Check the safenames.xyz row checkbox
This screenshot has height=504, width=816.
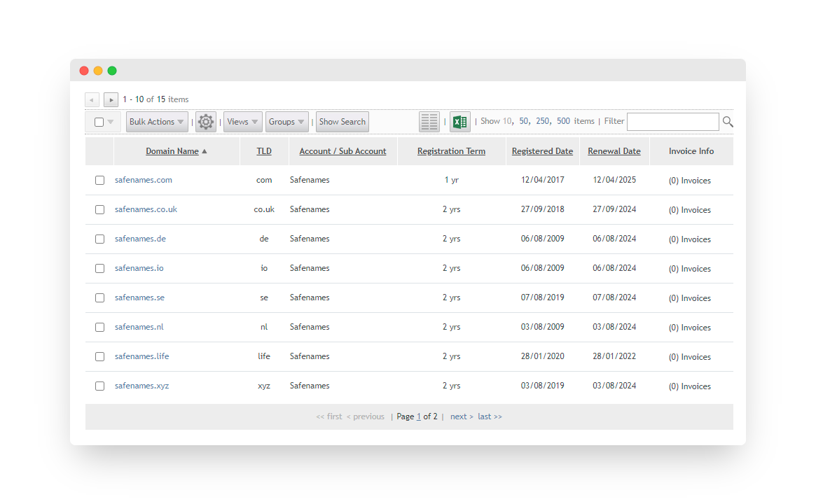(x=100, y=386)
